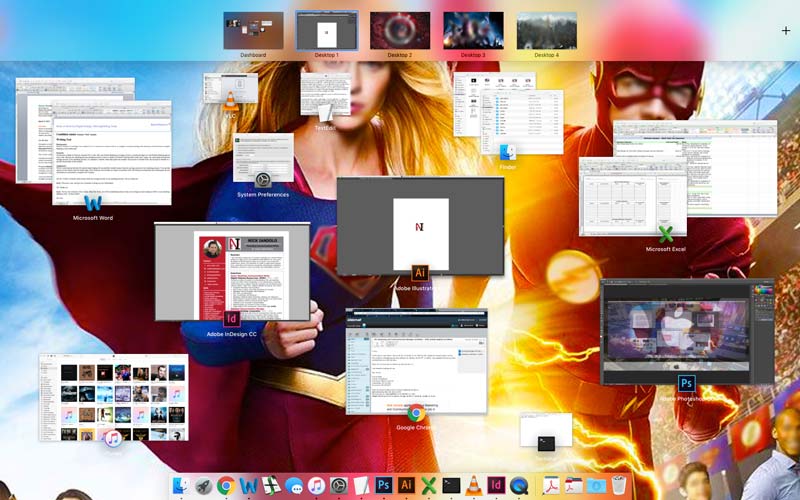This screenshot has width=800, height=500.
Task: Select the TextEdit document window
Action: 326,94
